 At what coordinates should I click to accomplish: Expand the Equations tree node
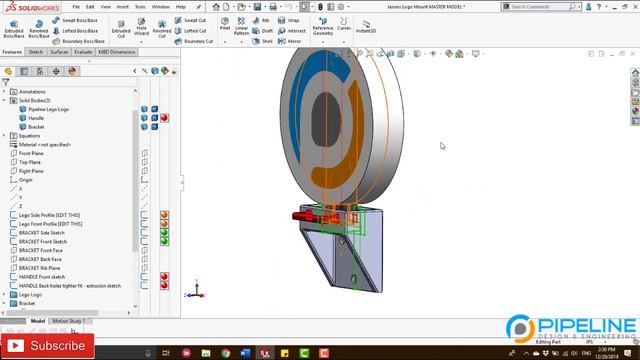tap(4, 136)
